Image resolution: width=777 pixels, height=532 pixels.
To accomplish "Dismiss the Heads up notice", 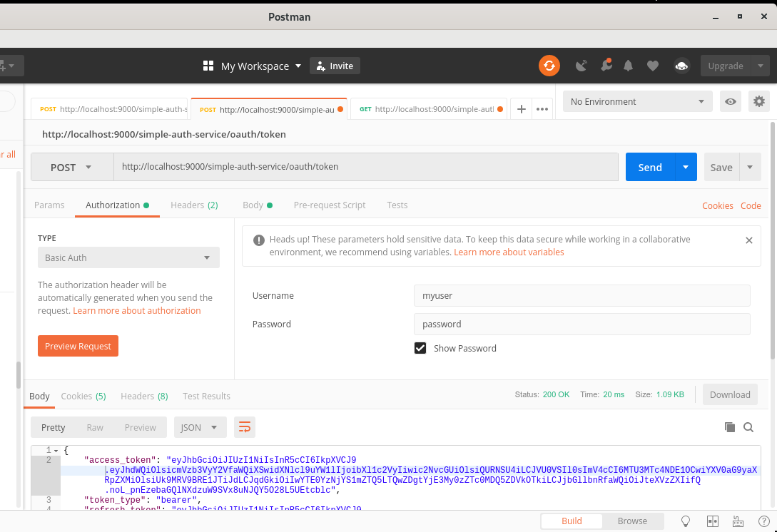I will pyautogui.click(x=748, y=240).
